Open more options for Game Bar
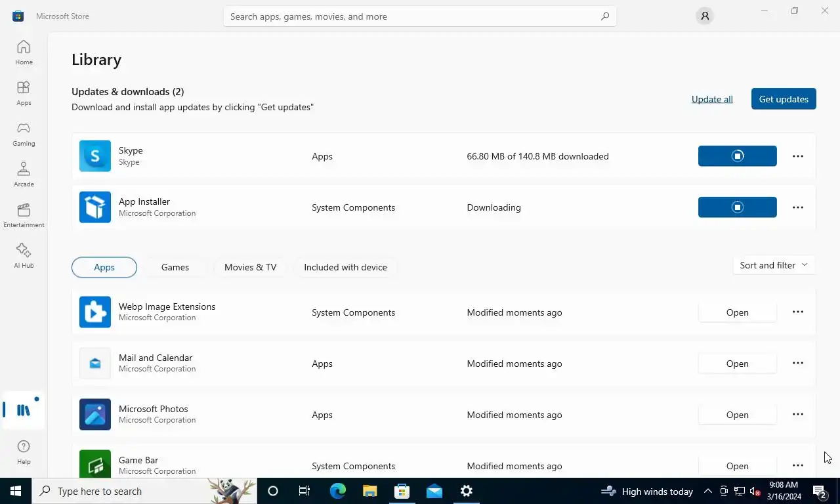The image size is (840, 504). point(798,466)
